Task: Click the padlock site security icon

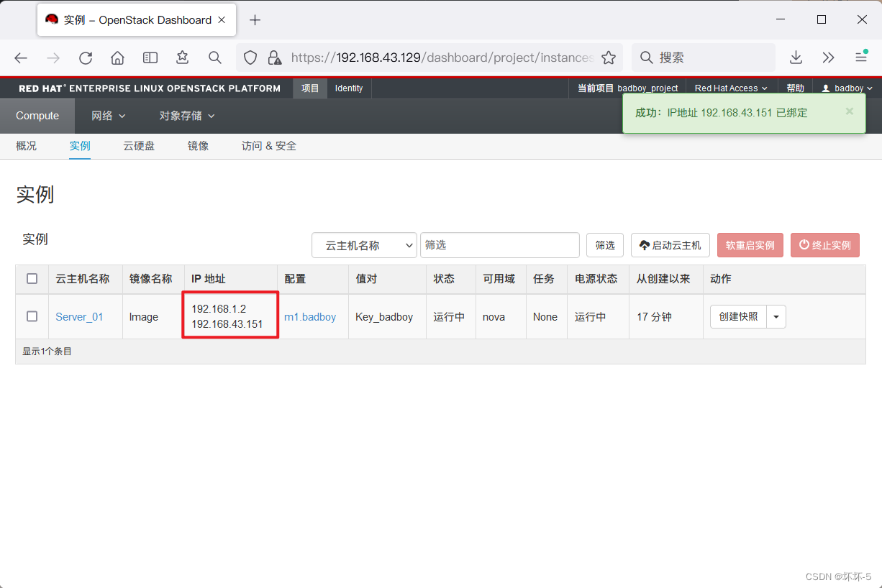Action: point(274,58)
